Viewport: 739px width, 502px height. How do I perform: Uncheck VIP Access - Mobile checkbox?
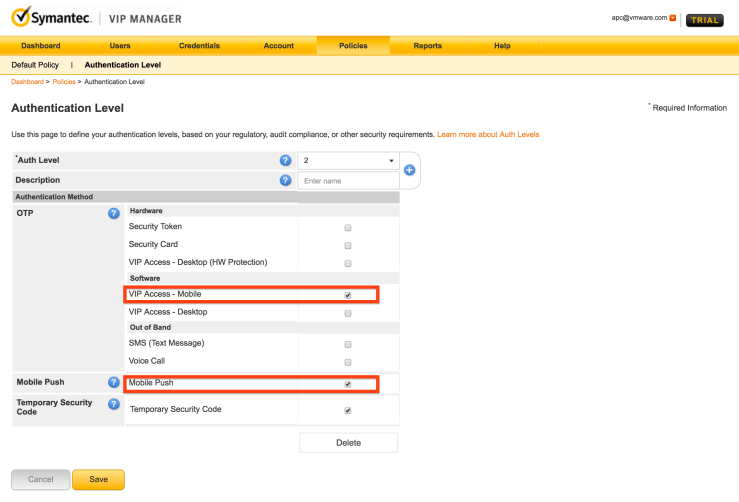(348, 296)
